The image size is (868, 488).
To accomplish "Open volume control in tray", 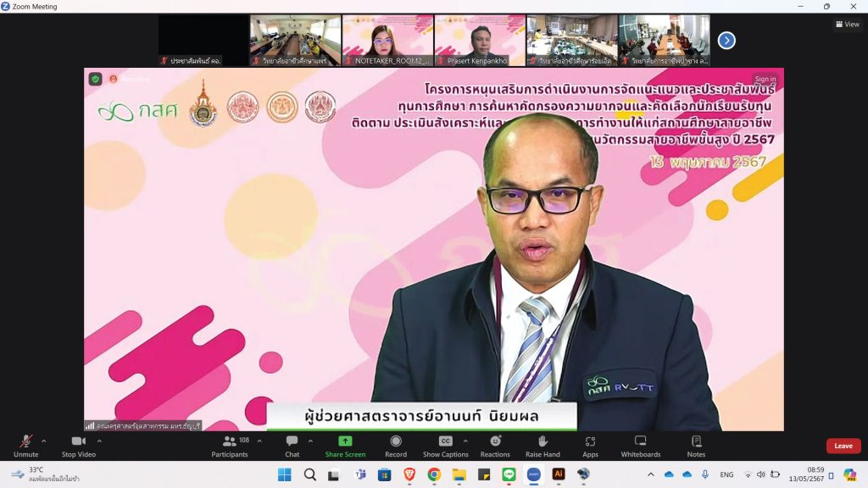I will (761, 474).
